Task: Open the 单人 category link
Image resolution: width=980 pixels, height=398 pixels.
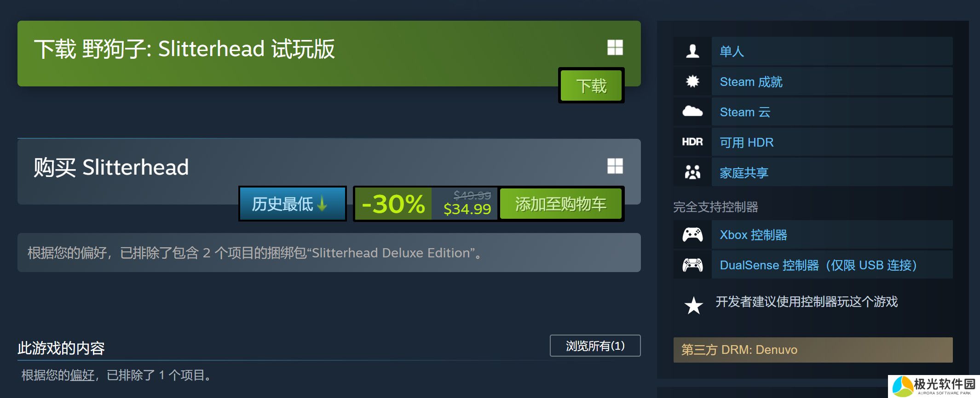Action: 732,51
